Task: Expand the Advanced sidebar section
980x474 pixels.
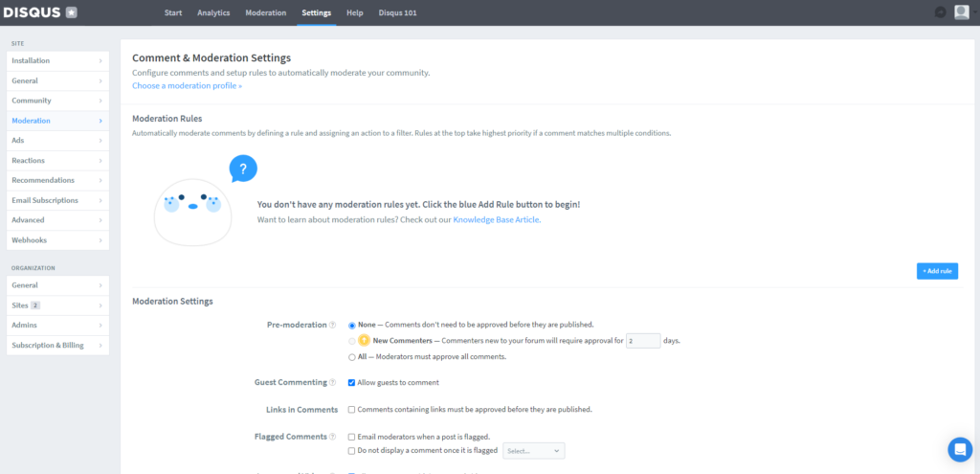Action: 57,220
